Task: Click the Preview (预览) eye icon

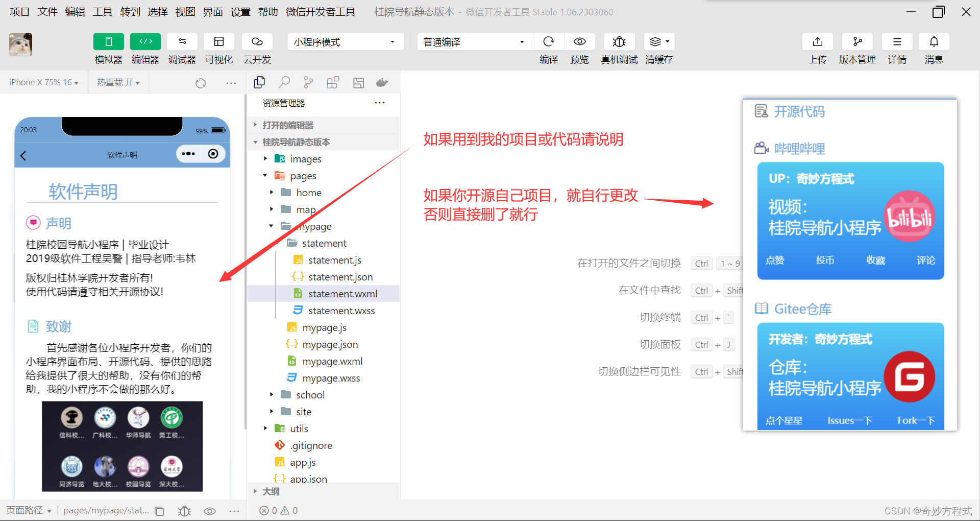Action: pyautogui.click(x=579, y=41)
